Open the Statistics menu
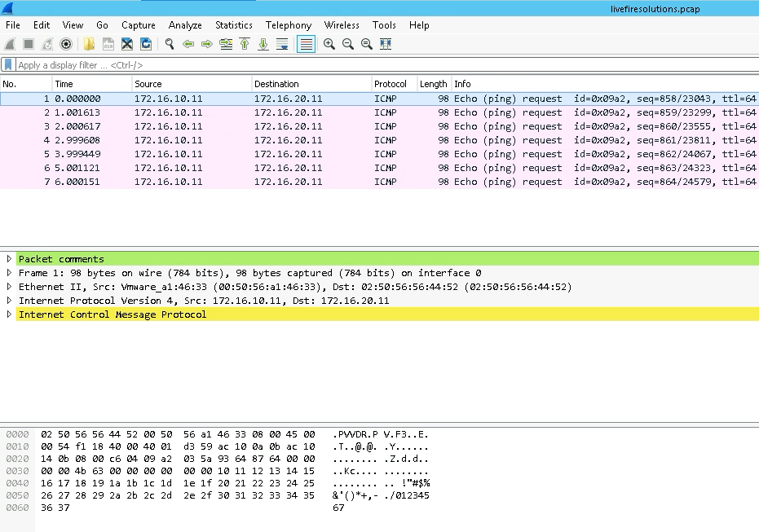Screen dimensions: 759x532 click(x=234, y=25)
